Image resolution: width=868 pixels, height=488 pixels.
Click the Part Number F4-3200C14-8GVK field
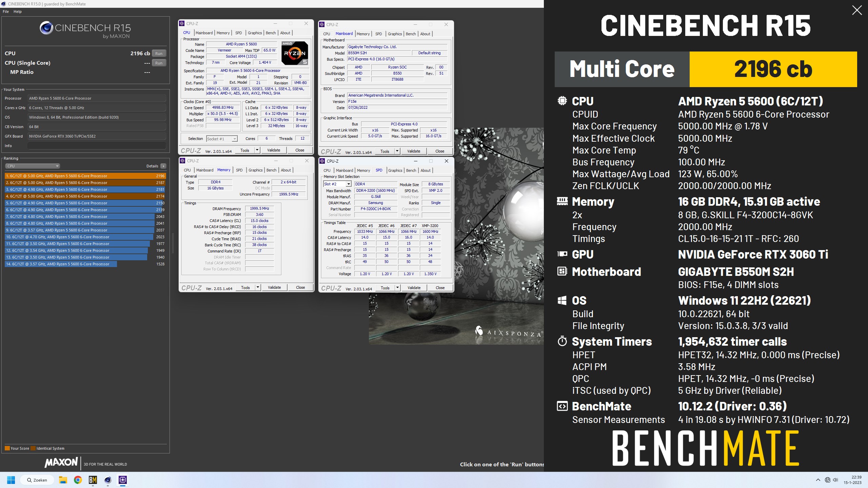click(375, 209)
